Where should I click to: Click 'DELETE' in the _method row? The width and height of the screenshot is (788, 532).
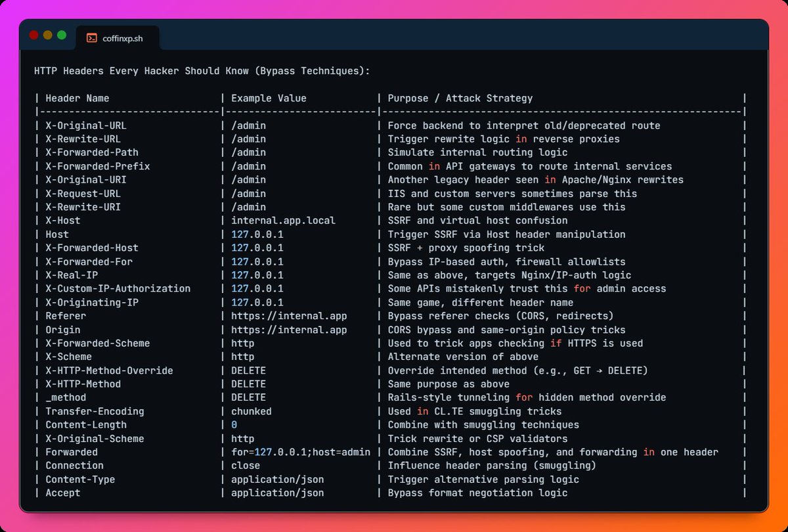(x=248, y=397)
